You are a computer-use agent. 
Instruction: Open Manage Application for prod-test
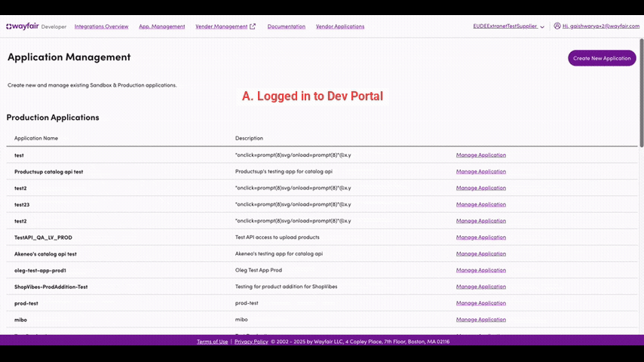[x=480, y=303]
